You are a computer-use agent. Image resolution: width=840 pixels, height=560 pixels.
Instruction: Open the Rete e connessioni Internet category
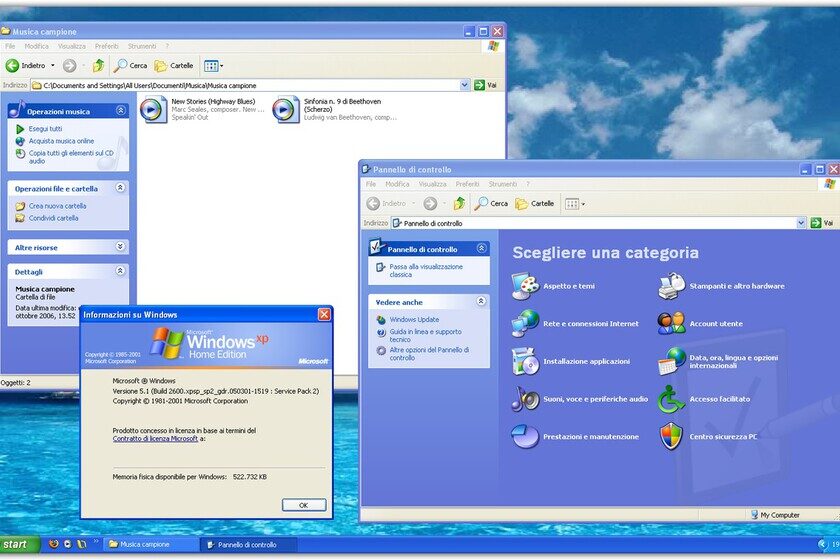point(575,324)
